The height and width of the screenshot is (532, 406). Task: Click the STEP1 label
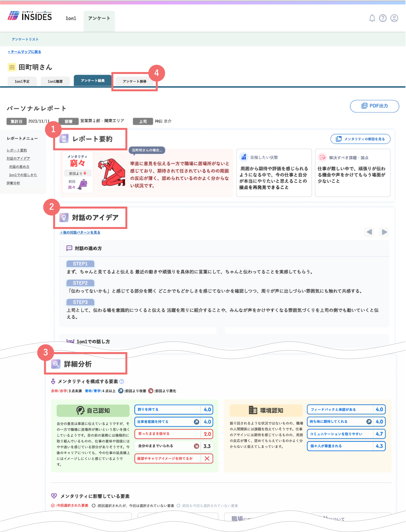(80, 264)
